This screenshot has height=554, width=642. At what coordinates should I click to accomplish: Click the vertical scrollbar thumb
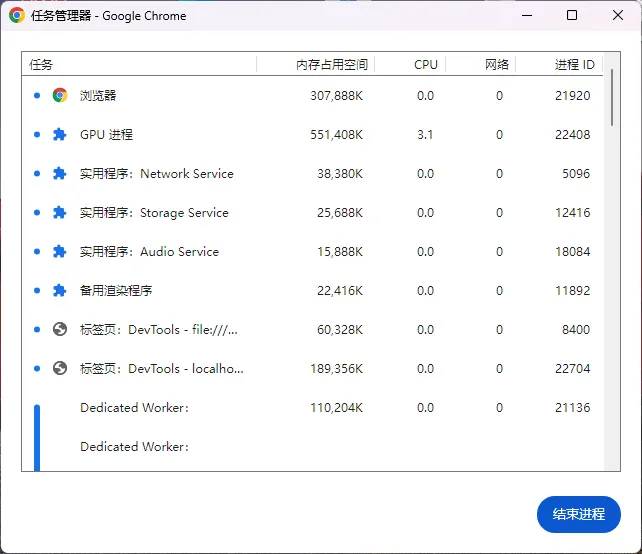coord(612,97)
